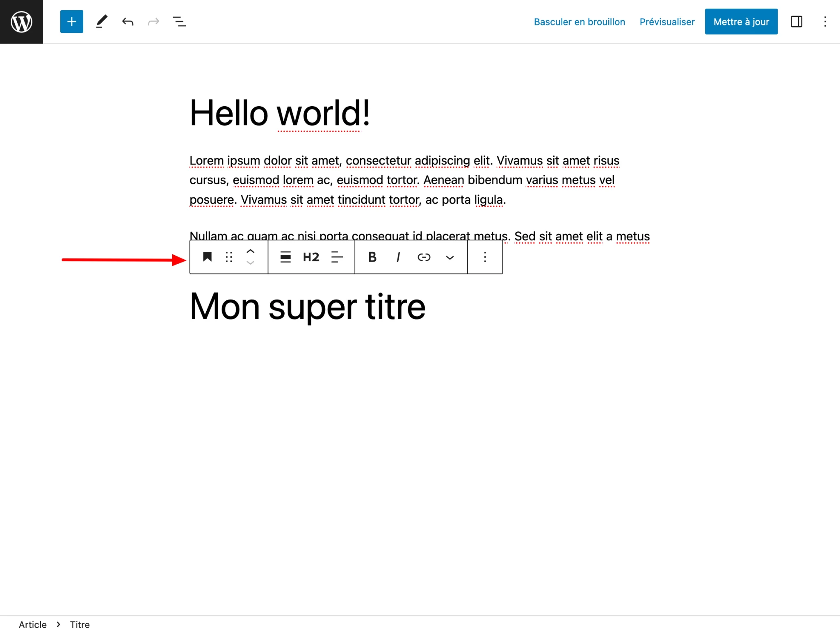Click the heading block bookmark icon
This screenshot has width=840, height=633.
(207, 257)
